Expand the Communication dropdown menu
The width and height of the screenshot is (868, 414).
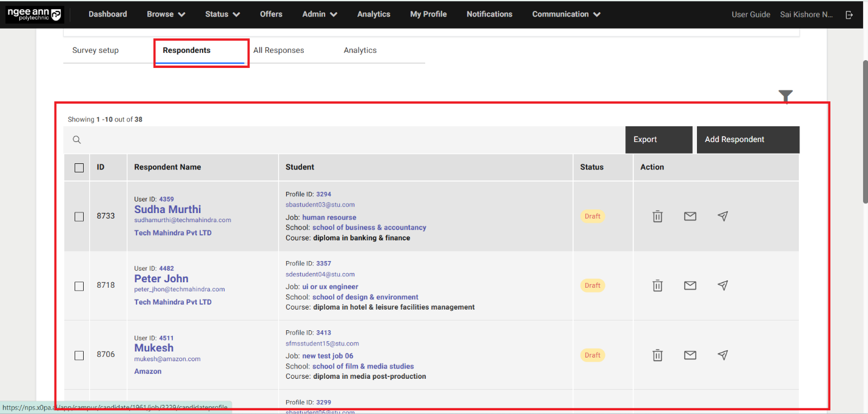566,14
